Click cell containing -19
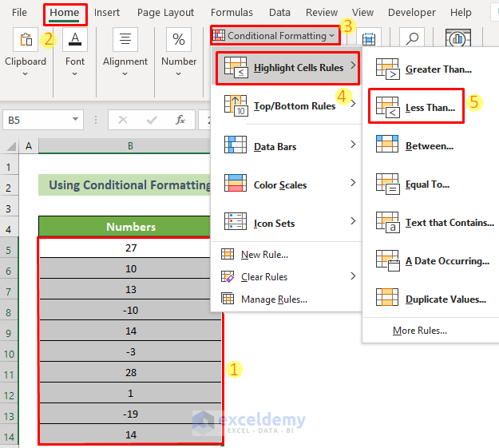 [130, 414]
